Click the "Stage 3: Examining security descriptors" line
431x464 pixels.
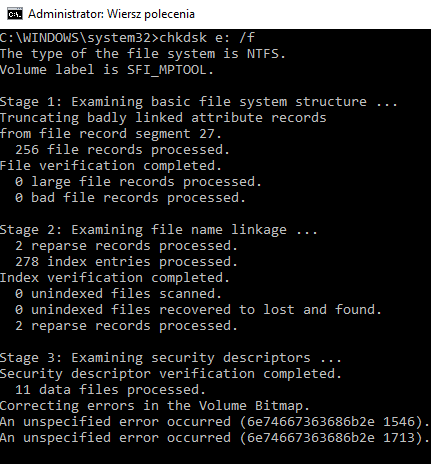click(x=171, y=358)
